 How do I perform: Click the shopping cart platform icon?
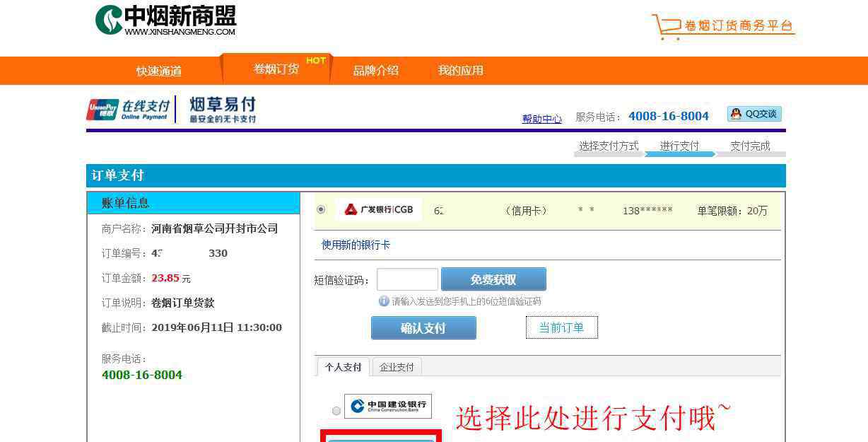(666, 27)
